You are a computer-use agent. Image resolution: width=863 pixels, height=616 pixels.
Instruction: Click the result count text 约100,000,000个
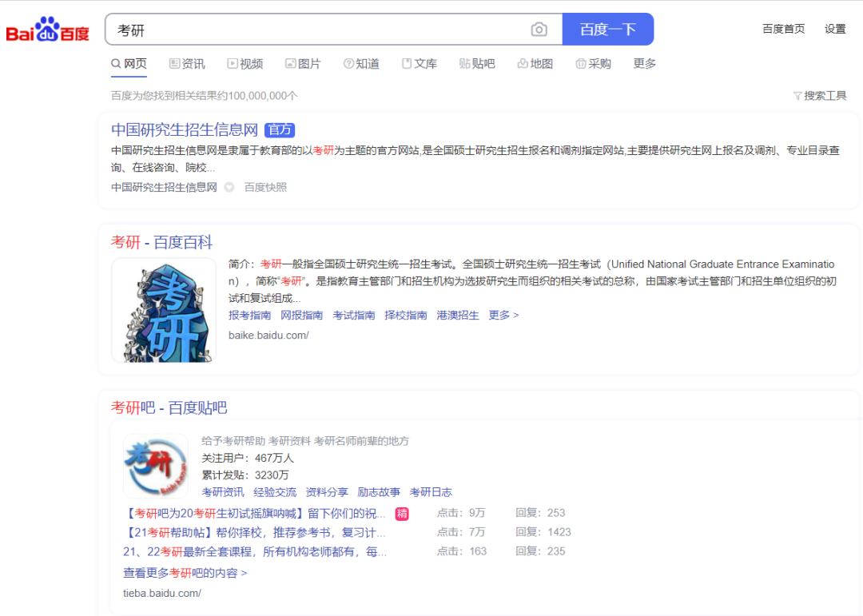pyautogui.click(x=257, y=96)
